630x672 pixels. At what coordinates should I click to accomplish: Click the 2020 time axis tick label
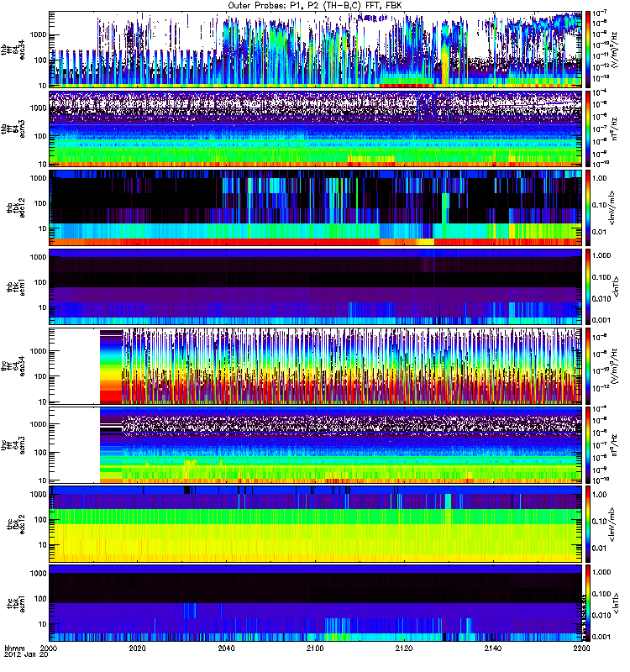[x=137, y=648]
